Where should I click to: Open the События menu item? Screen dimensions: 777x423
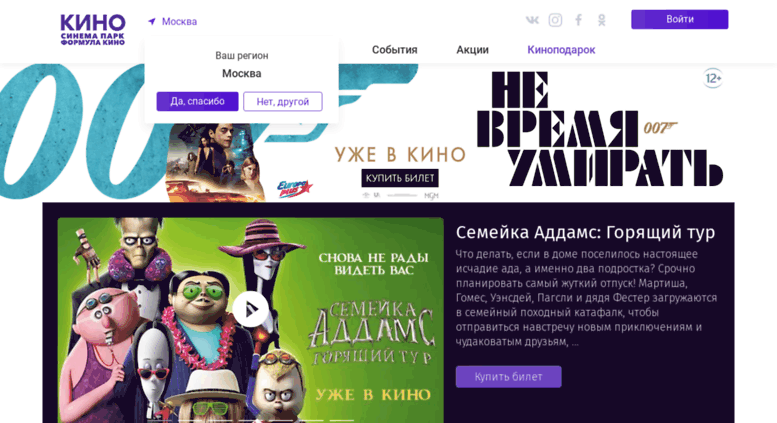click(x=394, y=50)
